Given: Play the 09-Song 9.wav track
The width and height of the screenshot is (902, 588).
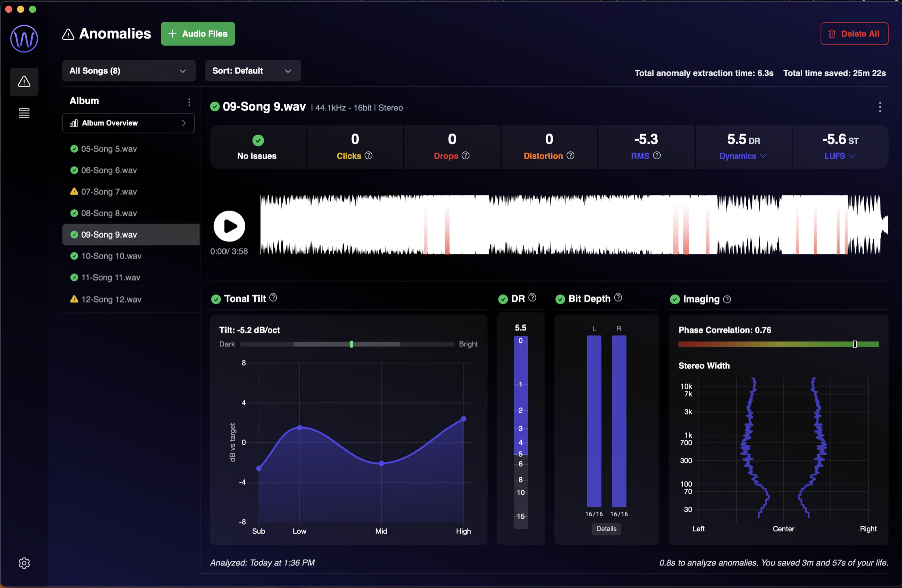Looking at the screenshot, I should click(x=230, y=226).
